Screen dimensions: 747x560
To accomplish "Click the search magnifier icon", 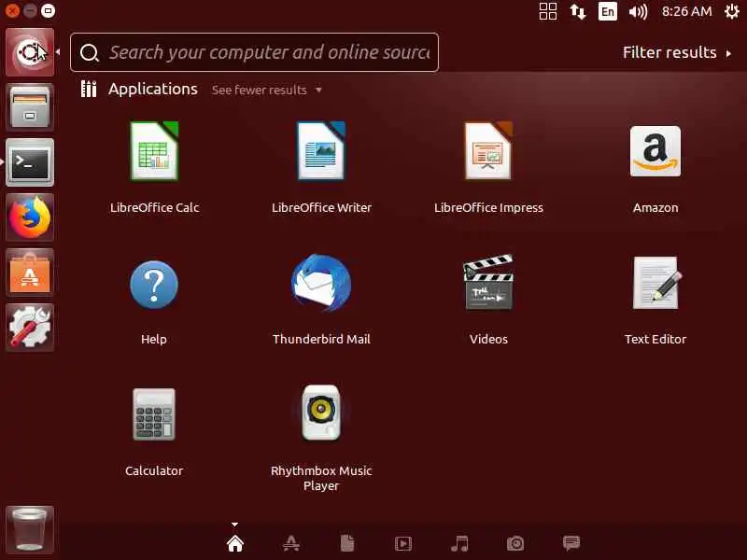I will (x=89, y=52).
